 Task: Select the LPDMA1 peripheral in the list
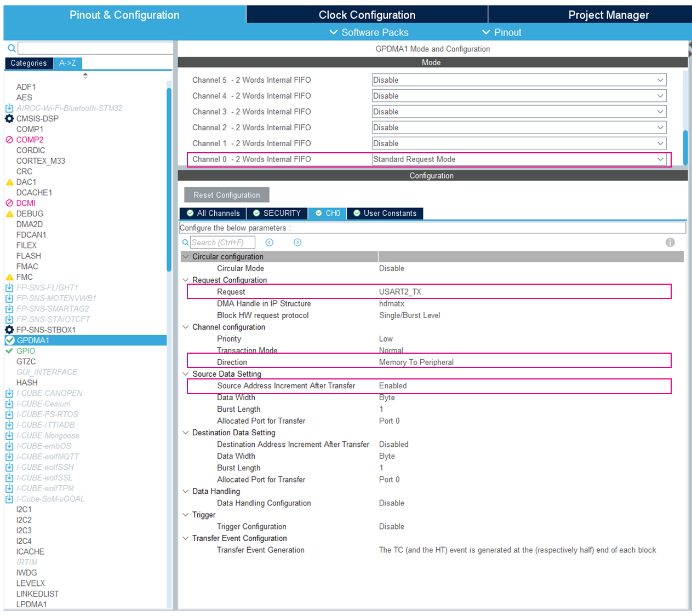31,605
